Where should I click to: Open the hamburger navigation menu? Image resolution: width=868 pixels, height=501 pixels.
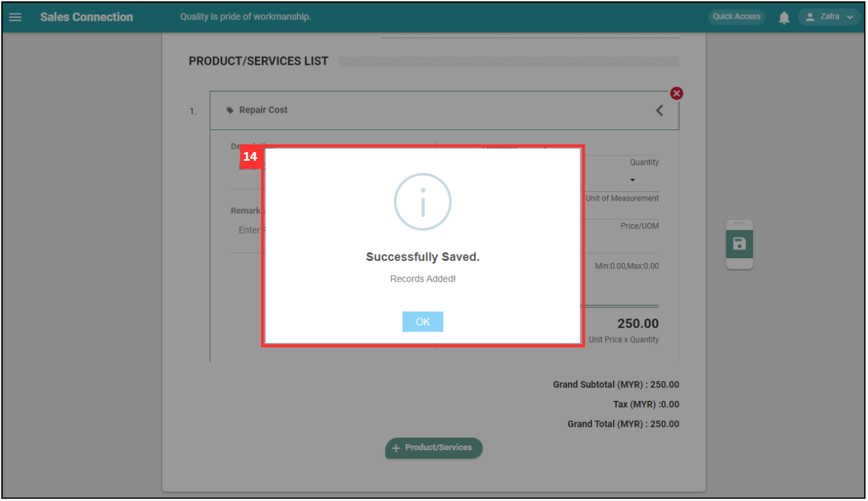pos(15,17)
